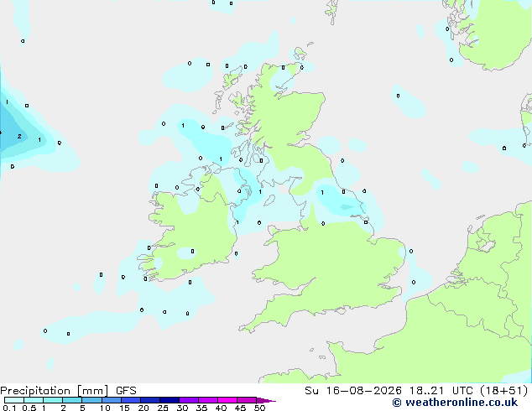Image resolution: width=532 pixels, height=411 pixels.
Task: Click the 1–2 mm legend color swatch
Action: click(x=53, y=400)
